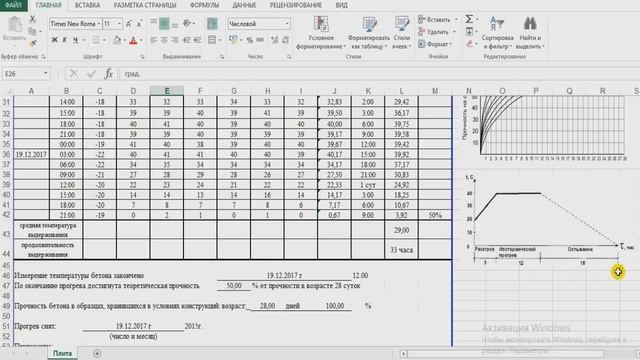The height and width of the screenshot is (360, 640).
Task: Align cell text right
Action: coord(175,40)
